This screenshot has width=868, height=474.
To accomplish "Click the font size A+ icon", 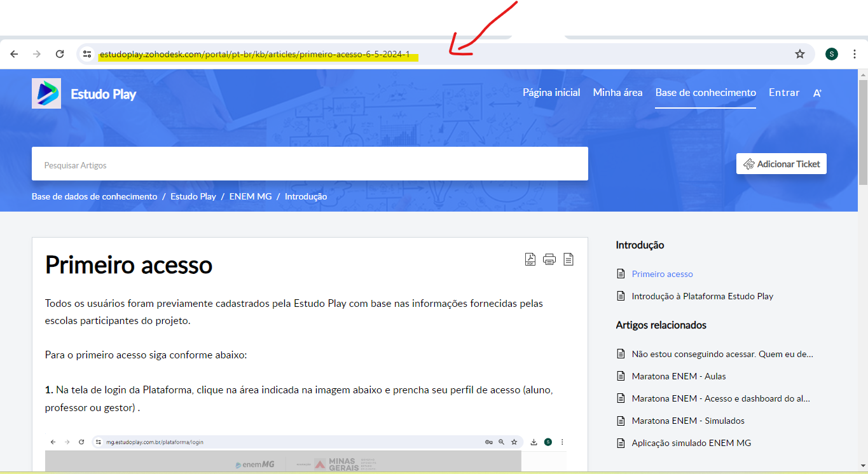I will point(817,93).
